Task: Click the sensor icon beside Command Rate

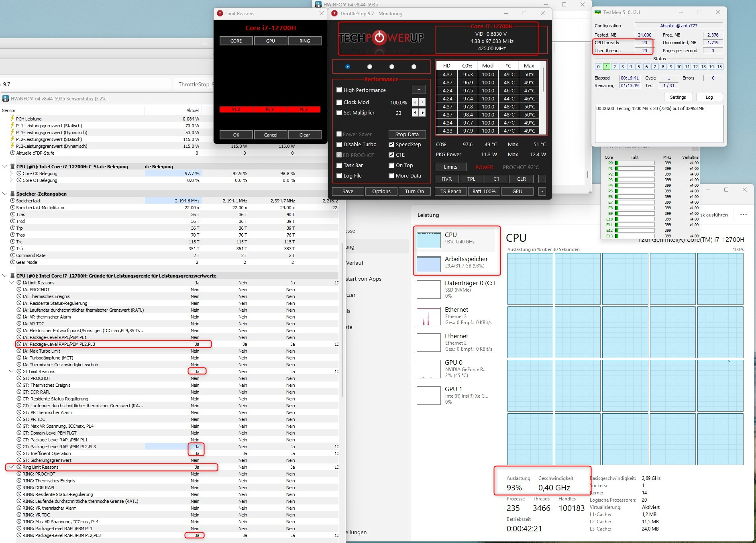Action: click(x=12, y=255)
